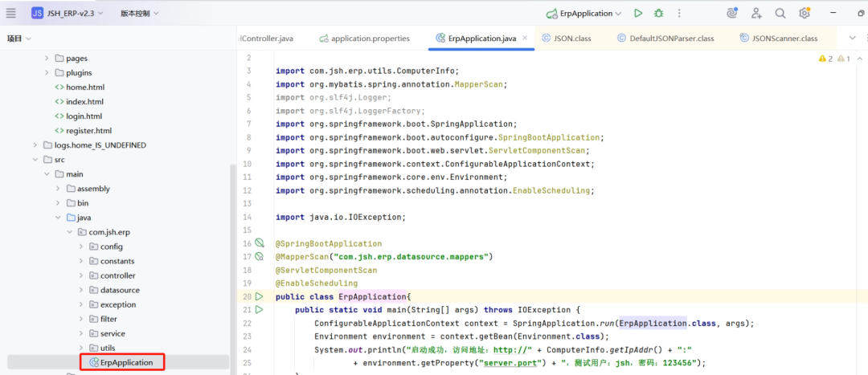The image size is (868, 375).
Task: Open the 版本控制 dropdown
Action: click(140, 14)
